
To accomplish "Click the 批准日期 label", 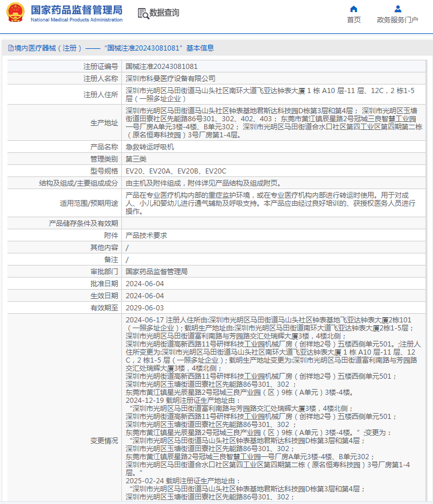I will point(104,284).
